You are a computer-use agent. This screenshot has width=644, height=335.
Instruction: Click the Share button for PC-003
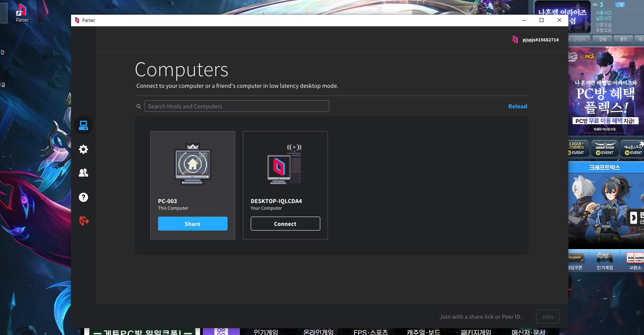pos(193,224)
